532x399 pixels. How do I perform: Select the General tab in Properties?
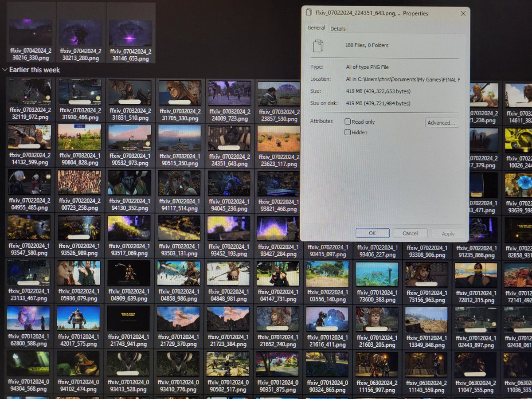[317, 27]
